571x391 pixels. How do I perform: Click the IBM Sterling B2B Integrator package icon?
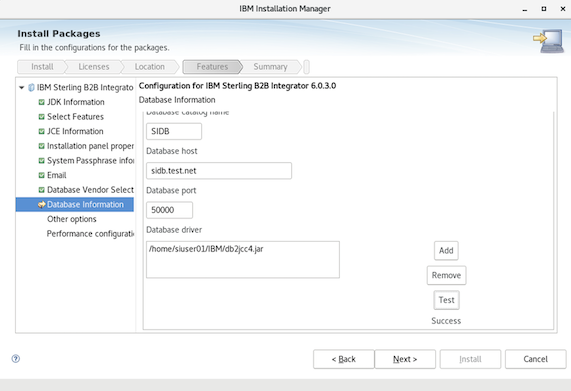click(x=31, y=87)
